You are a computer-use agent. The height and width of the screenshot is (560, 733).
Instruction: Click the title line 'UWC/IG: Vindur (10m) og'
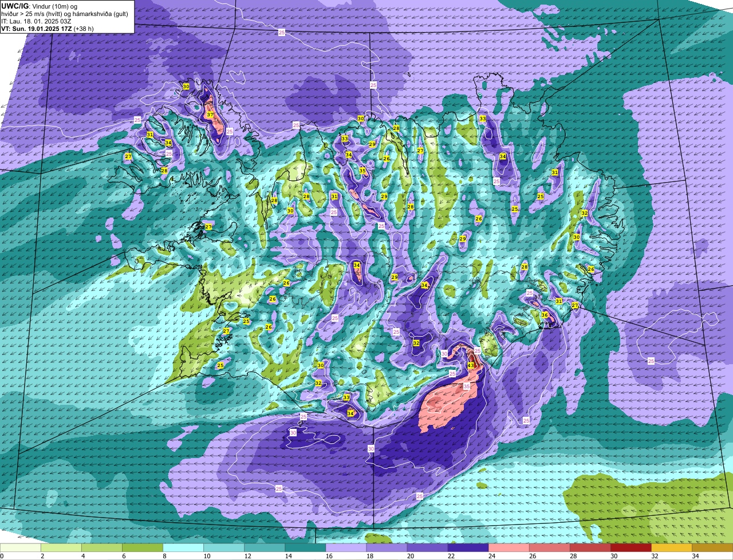[x=40, y=6]
